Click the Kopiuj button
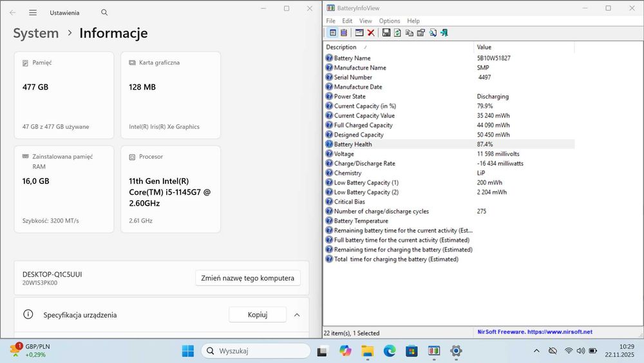644x363 pixels. point(258,315)
